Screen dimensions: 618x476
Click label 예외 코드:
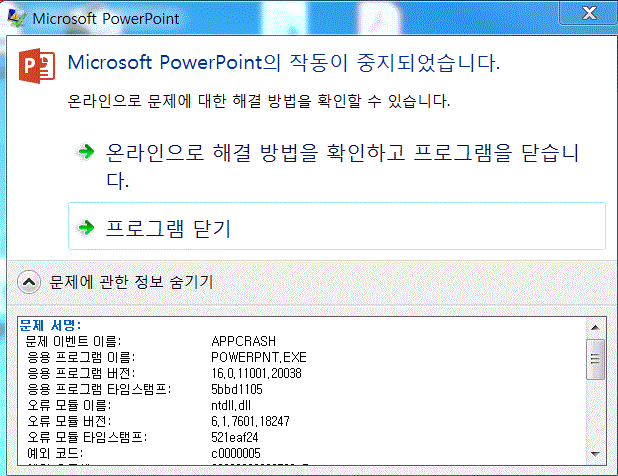point(55,454)
